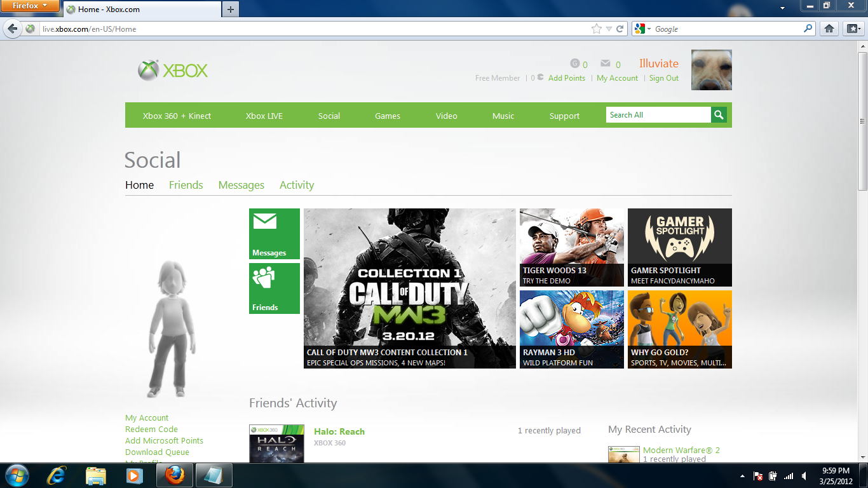Click the speaker volume tray icon
This screenshot has width=868, height=488.
804,476
